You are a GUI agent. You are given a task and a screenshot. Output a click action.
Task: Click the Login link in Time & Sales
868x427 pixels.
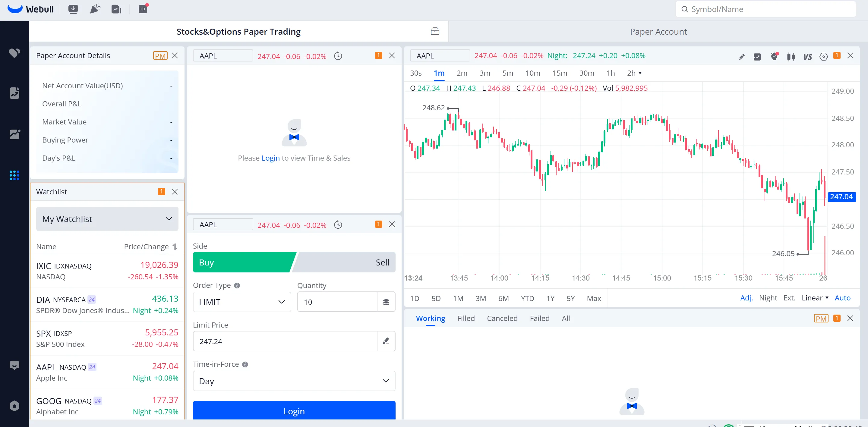tap(270, 158)
